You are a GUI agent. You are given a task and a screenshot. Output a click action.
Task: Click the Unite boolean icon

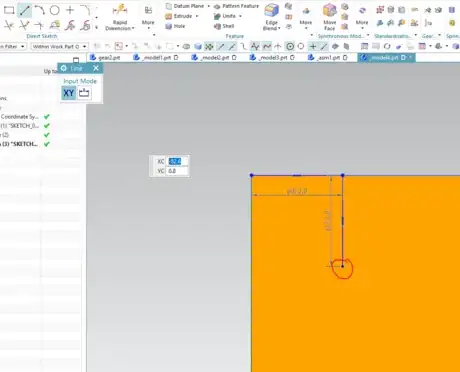217,16
